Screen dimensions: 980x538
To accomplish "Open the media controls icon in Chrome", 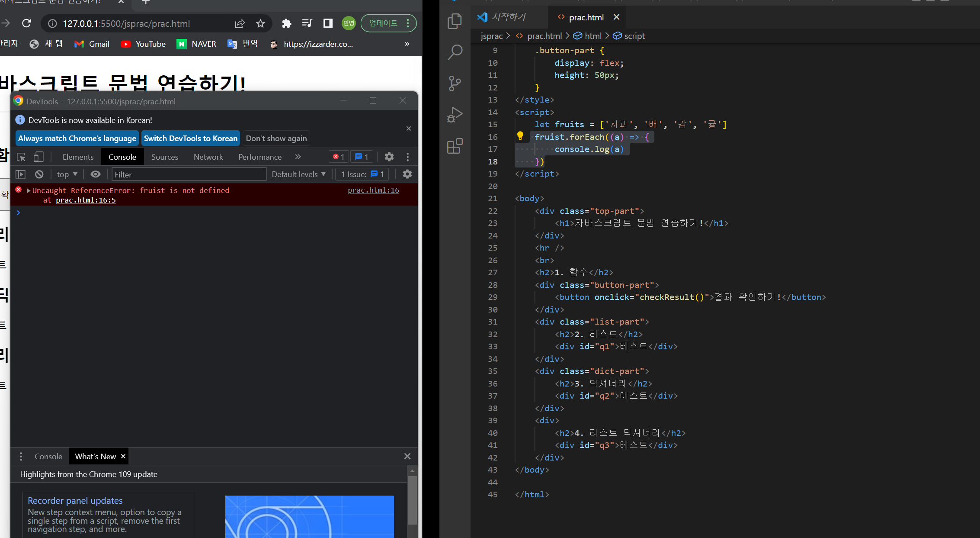I will coord(307,23).
